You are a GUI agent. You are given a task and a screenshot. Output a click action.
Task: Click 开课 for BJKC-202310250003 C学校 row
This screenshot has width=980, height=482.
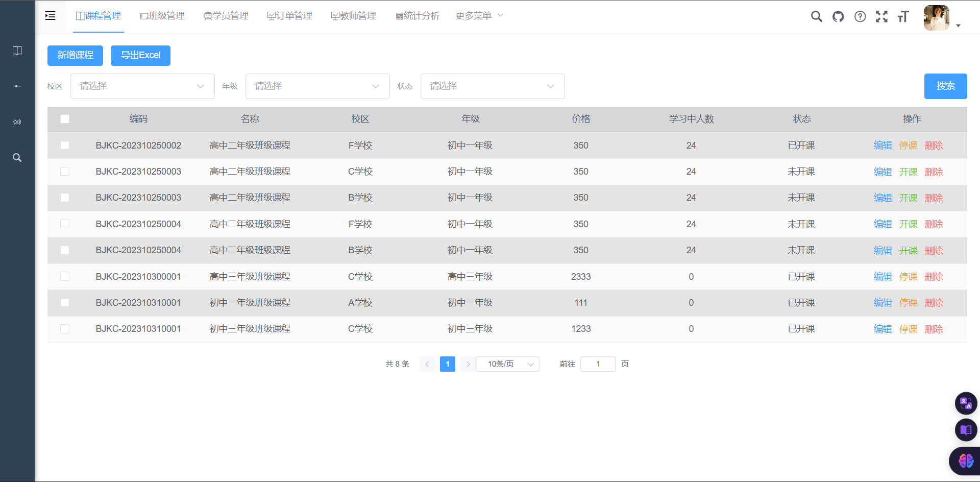click(908, 172)
